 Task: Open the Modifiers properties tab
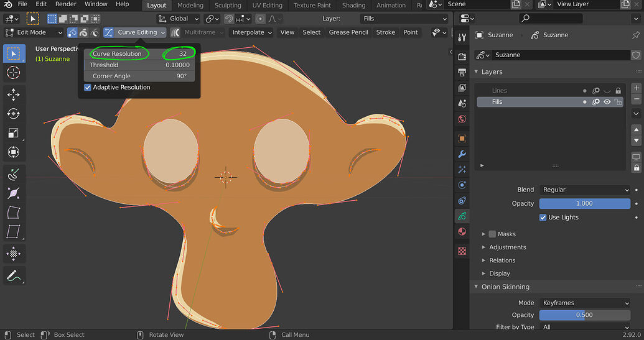coord(462,154)
